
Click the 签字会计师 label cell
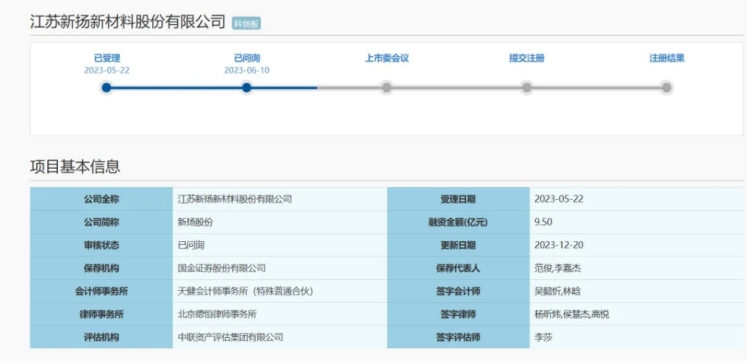click(458, 291)
